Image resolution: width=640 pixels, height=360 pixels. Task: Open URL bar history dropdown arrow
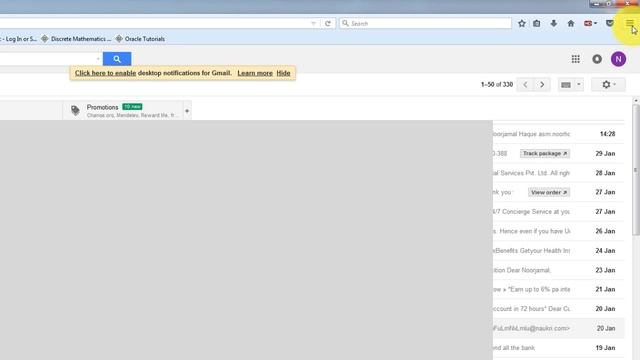click(x=313, y=24)
